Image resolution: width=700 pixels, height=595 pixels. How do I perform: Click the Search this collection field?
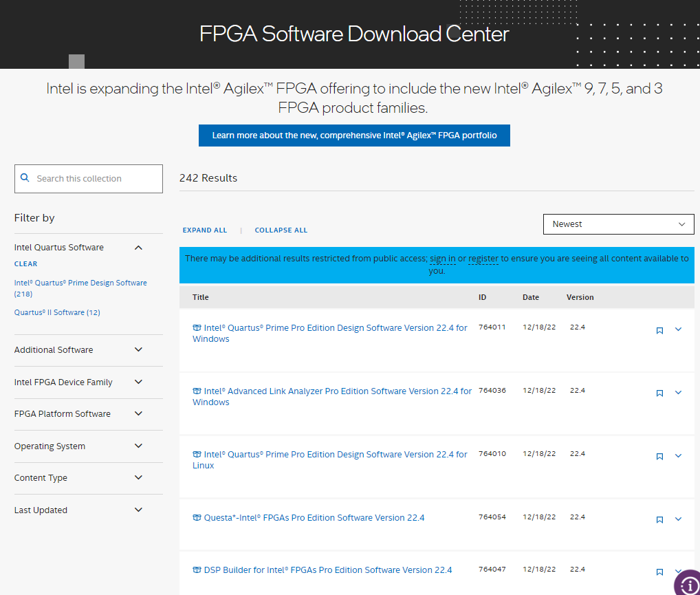click(x=96, y=179)
